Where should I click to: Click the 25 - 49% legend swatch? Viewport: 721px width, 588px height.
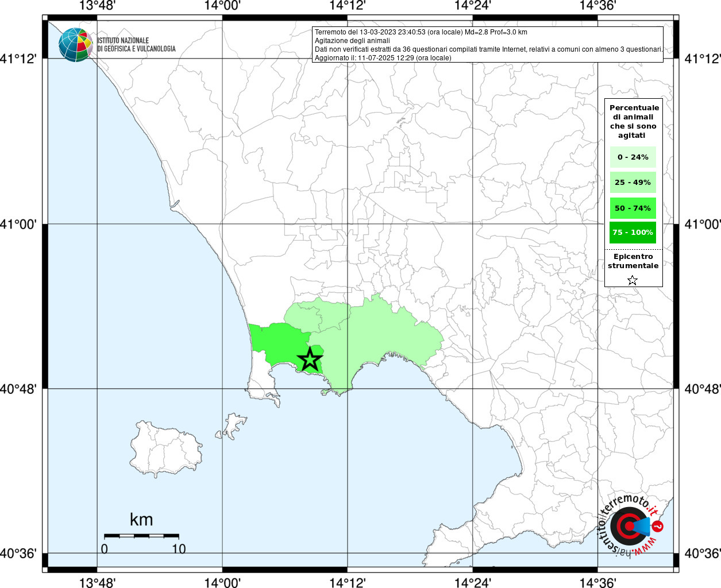pyautogui.click(x=633, y=183)
